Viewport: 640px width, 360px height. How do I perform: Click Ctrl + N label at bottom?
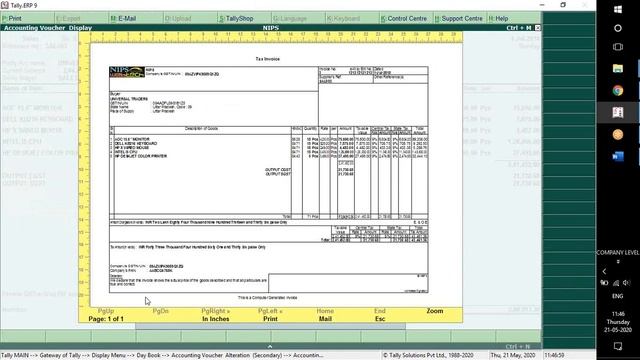click(x=518, y=347)
